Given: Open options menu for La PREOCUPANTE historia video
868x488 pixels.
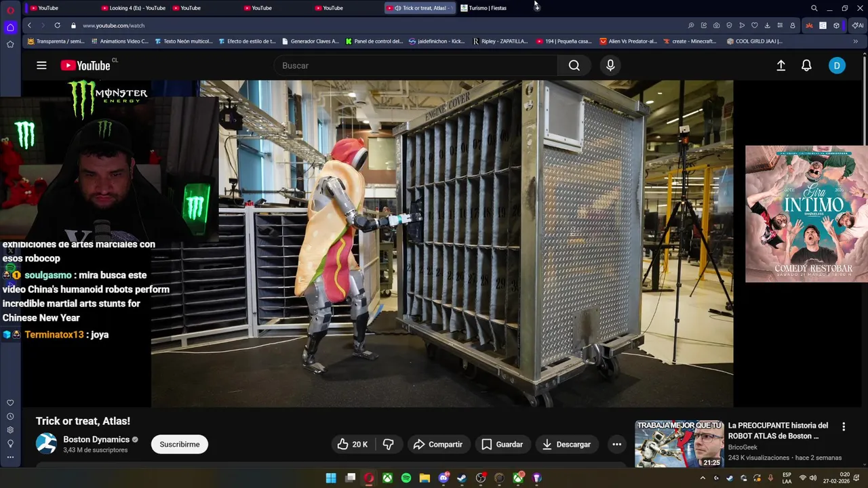Looking at the screenshot, I should click(844, 427).
